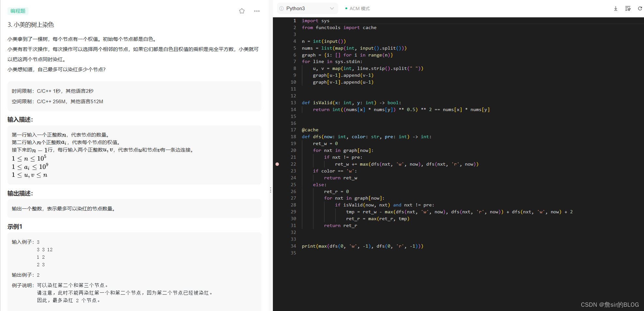Click the 输出描述 heading
644x311 pixels.
pos(20,193)
